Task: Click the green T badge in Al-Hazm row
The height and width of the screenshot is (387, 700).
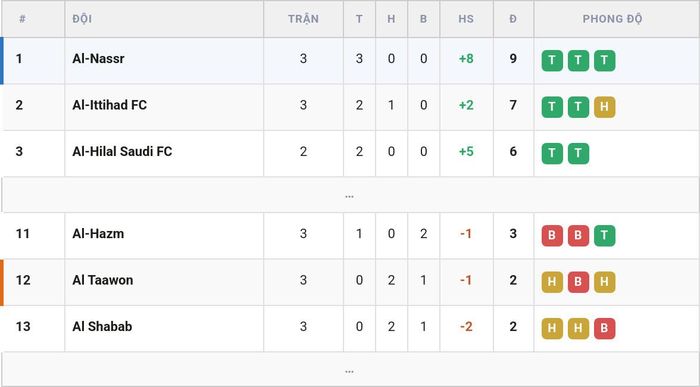Action: (x=604, y=236)
